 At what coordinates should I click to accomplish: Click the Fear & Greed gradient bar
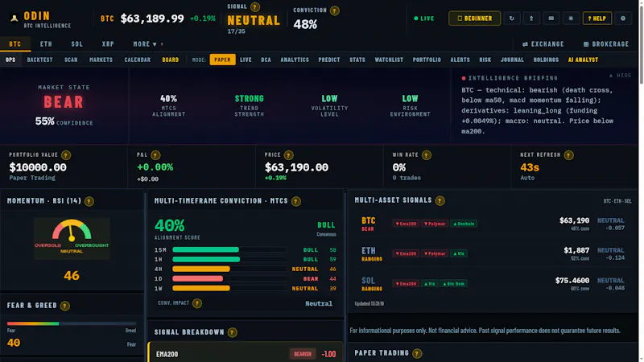[72, 323]
